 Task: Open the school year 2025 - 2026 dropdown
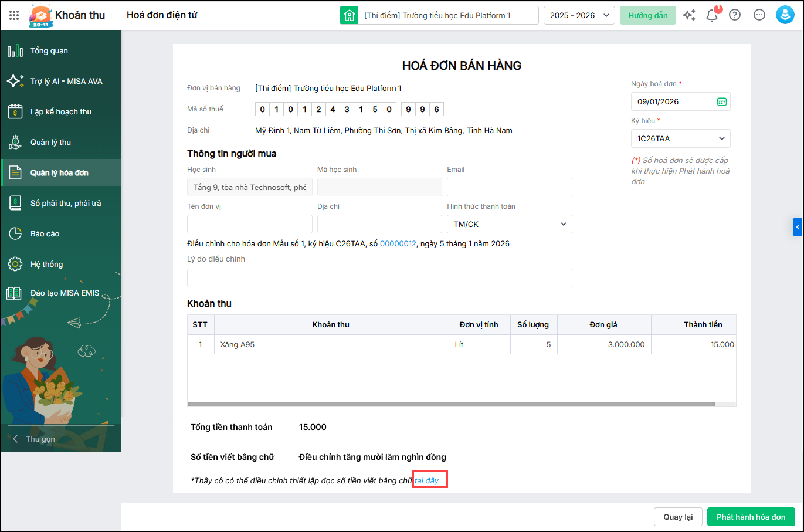(579, 15)
